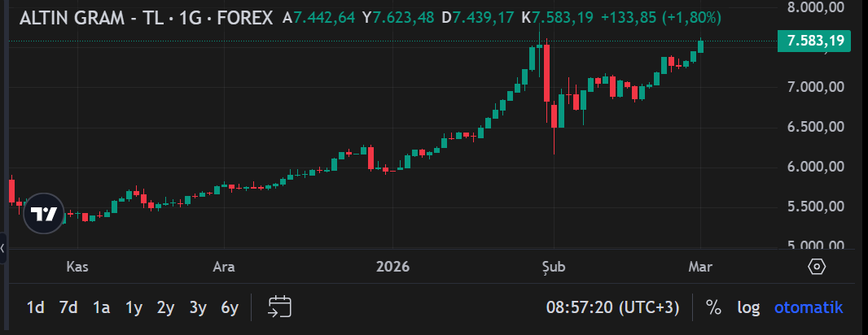The height and width of the screenshot is (335, 868).
Task: Select the 1d time range
Action: 36,307
